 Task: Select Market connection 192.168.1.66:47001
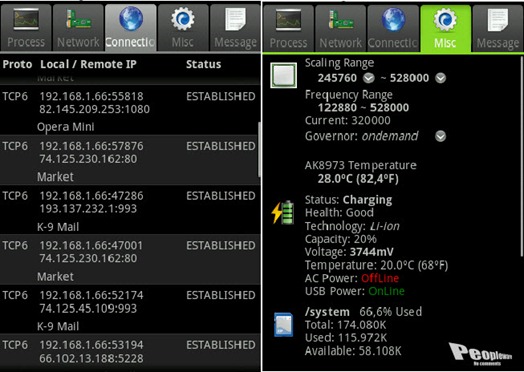130,259
